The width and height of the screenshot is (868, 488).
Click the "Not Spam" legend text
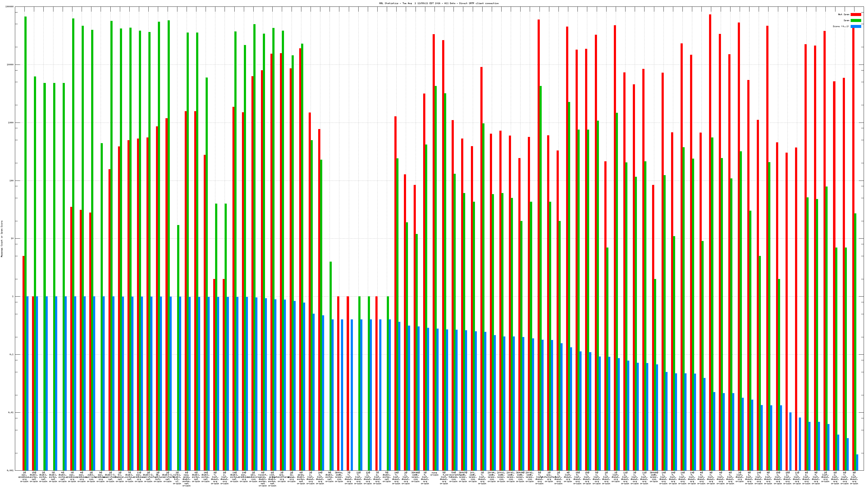844,14
